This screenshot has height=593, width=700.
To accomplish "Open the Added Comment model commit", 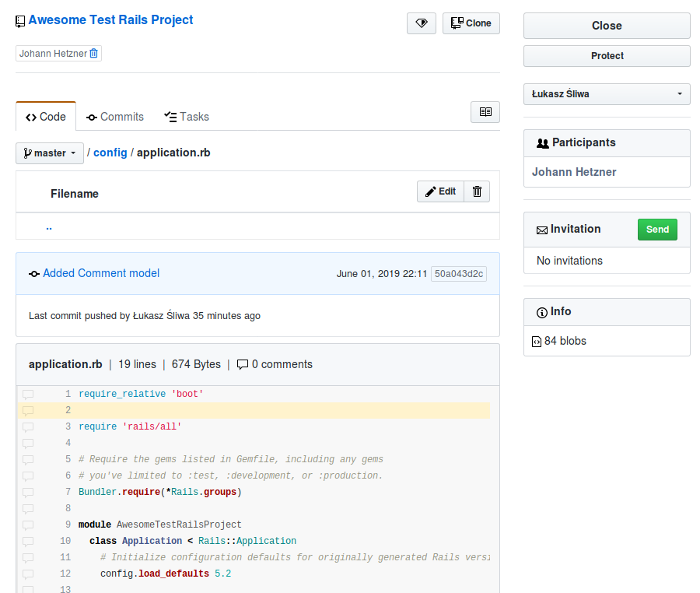I will 101,273.
